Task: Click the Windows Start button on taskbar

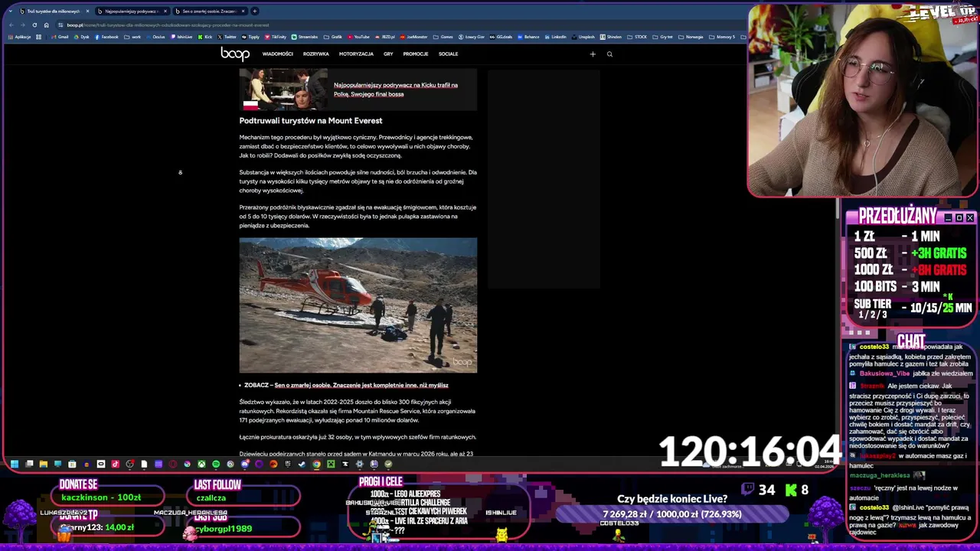Action: click(x=15, y=464)
